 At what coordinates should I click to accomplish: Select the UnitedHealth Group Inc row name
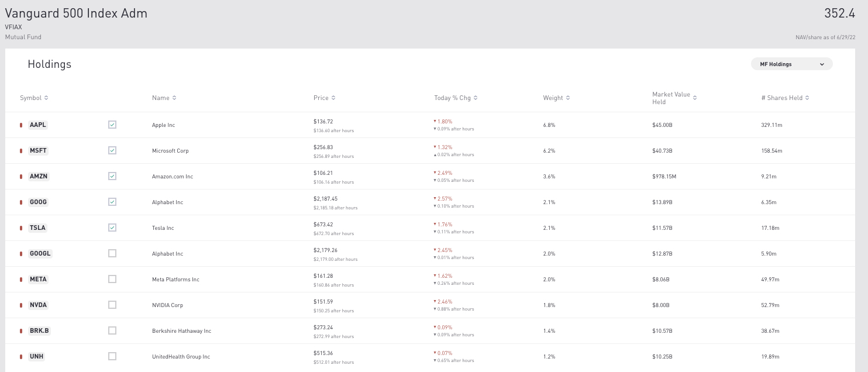pyautogui.click(x=181, y=356)
